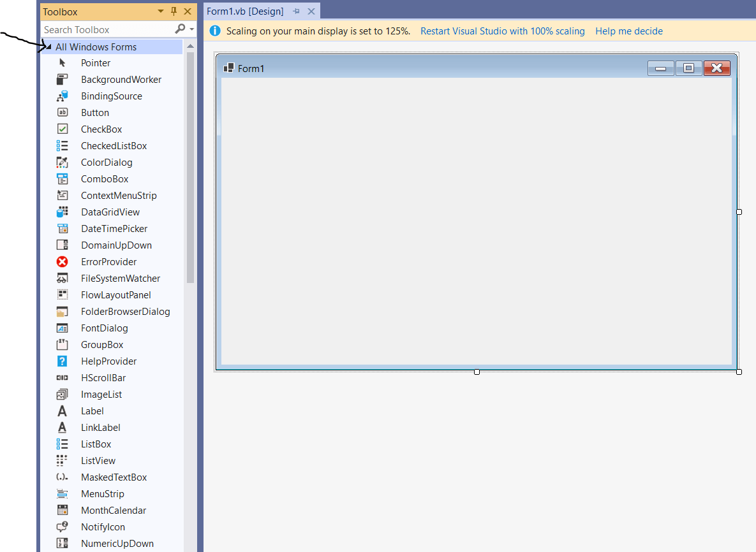This screenshot has width=756, height=552.
Task: Click the Form1 right-edge resize handle
Action: 739,212
